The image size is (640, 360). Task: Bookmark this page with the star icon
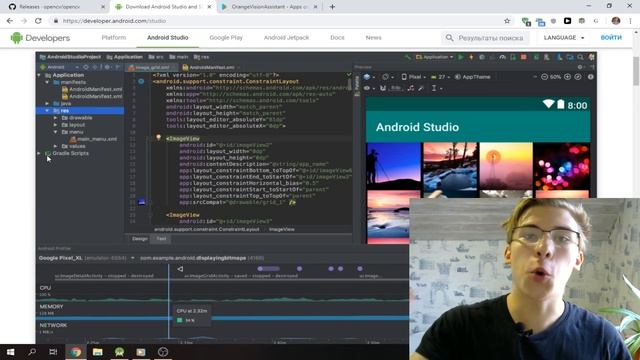[x=507, y=21]
